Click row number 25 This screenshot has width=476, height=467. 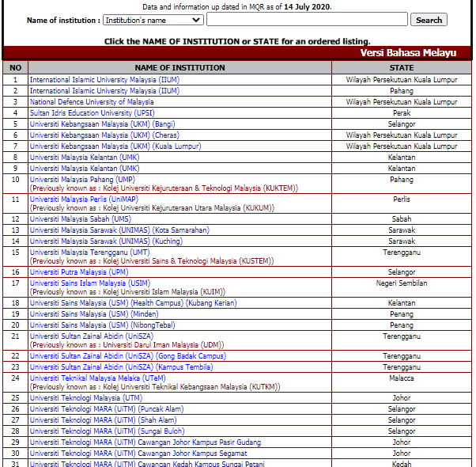16,397
